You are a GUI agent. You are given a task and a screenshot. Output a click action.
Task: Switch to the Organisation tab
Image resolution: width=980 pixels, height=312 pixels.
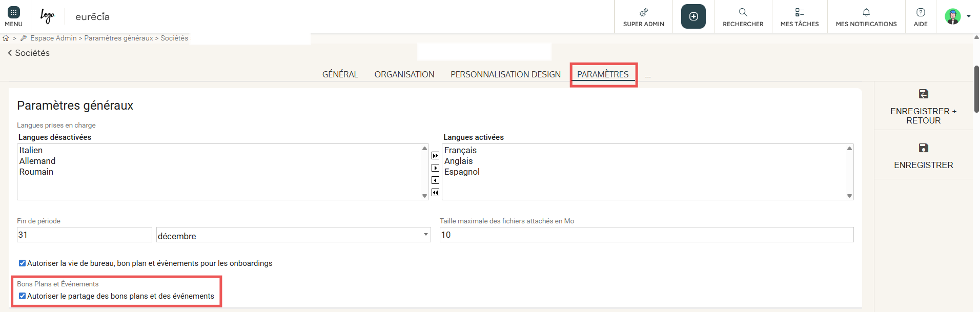click(404, 74)
